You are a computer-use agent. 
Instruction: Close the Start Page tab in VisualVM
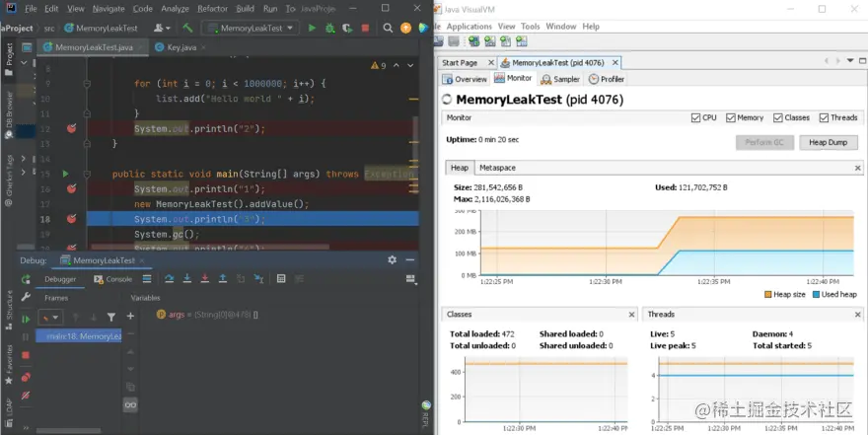(x=490, y=62)
